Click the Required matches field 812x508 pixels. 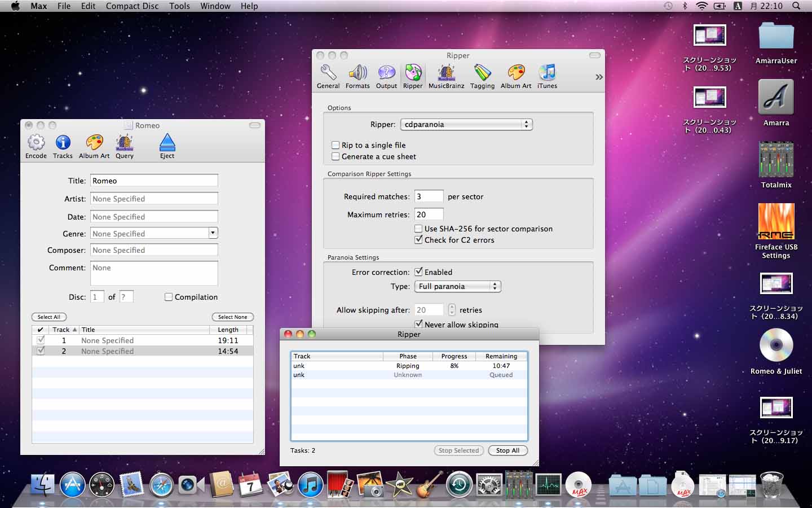429,196
